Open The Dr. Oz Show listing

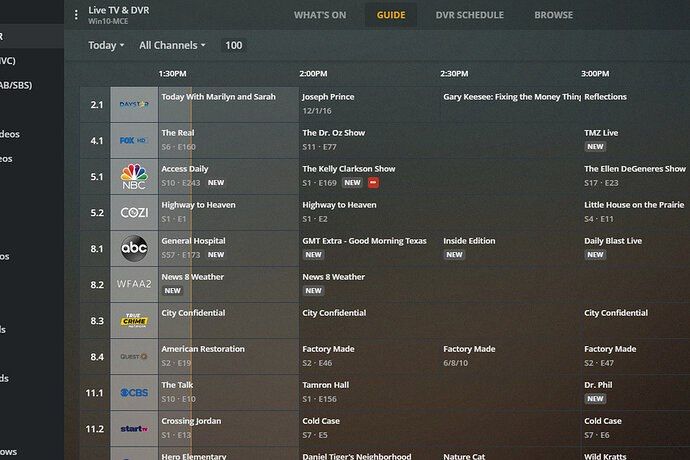click(440, 140)
